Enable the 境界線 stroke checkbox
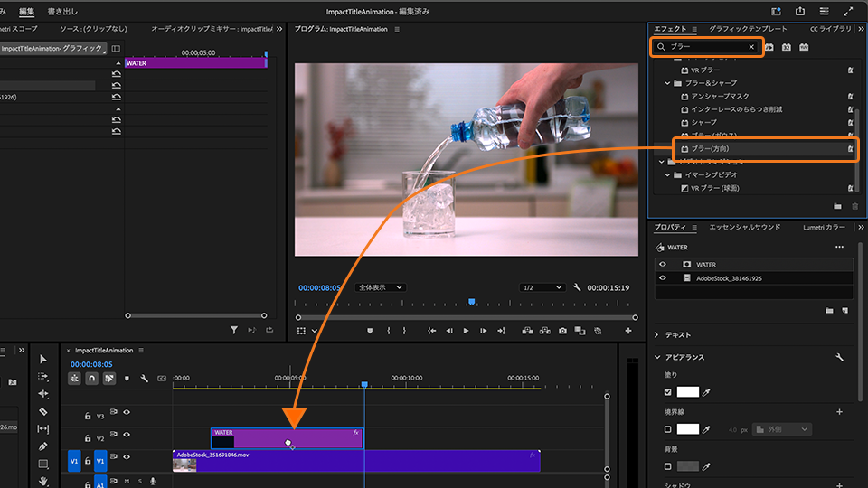Screen dimensions: 868x488 (x=667, y=429)
